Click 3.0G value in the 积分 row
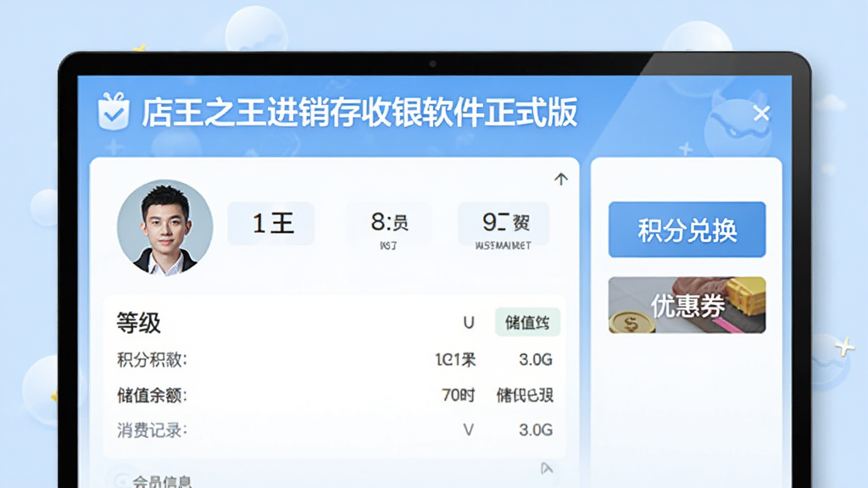The width and height of the screenshot is (868, 488). click(x=536, y=359)
